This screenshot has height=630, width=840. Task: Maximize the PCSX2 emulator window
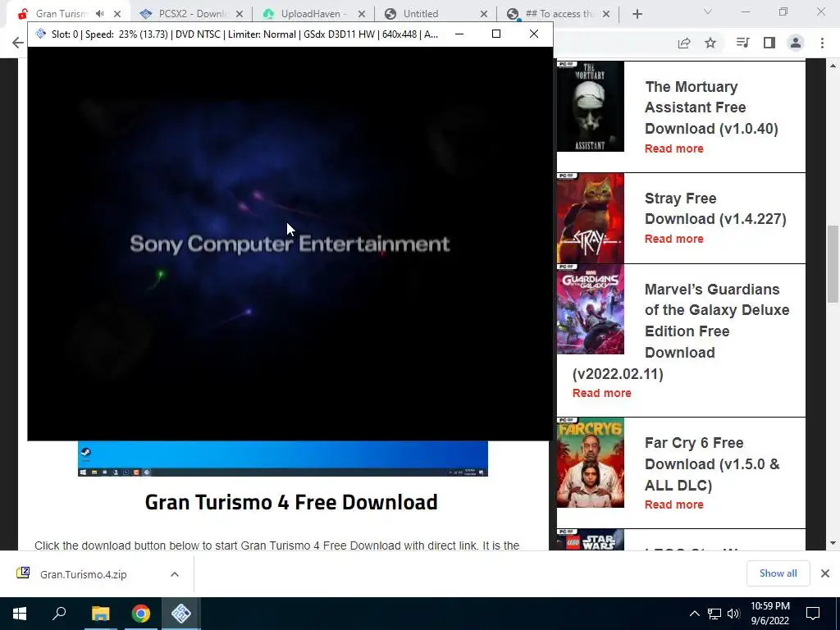[x=496, y=34]
